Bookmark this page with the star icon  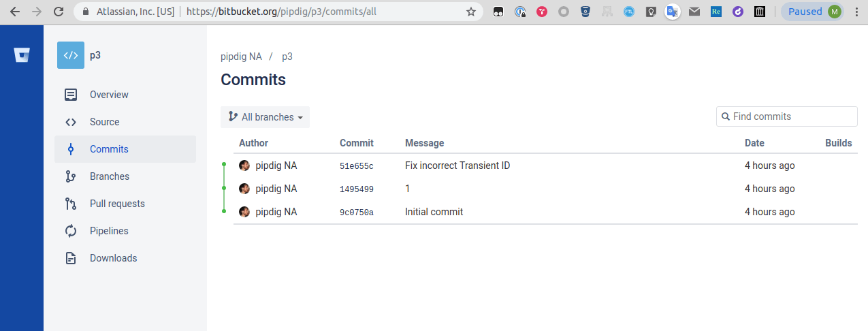[x=470, y=12]
